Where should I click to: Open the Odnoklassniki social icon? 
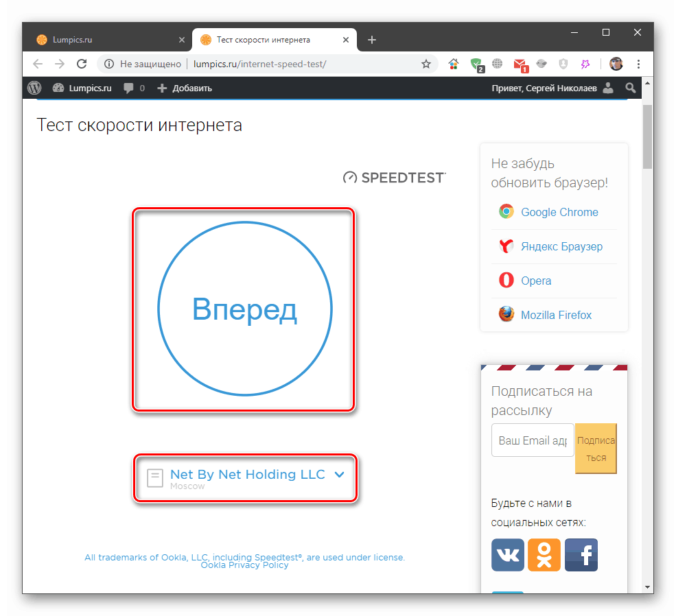click(544, 555)
